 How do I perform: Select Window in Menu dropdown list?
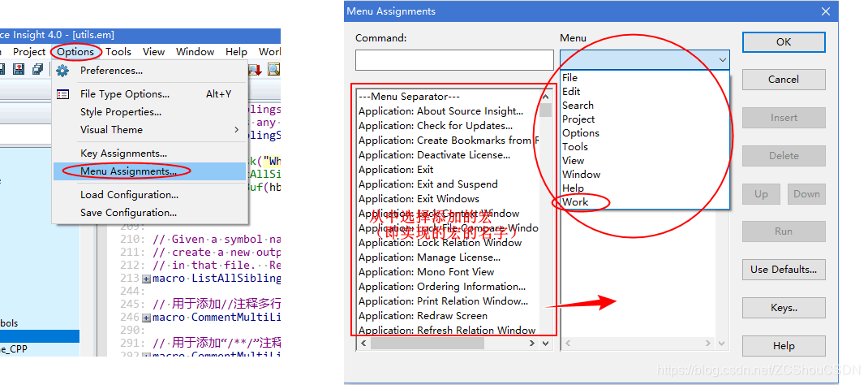coord(645,175)
